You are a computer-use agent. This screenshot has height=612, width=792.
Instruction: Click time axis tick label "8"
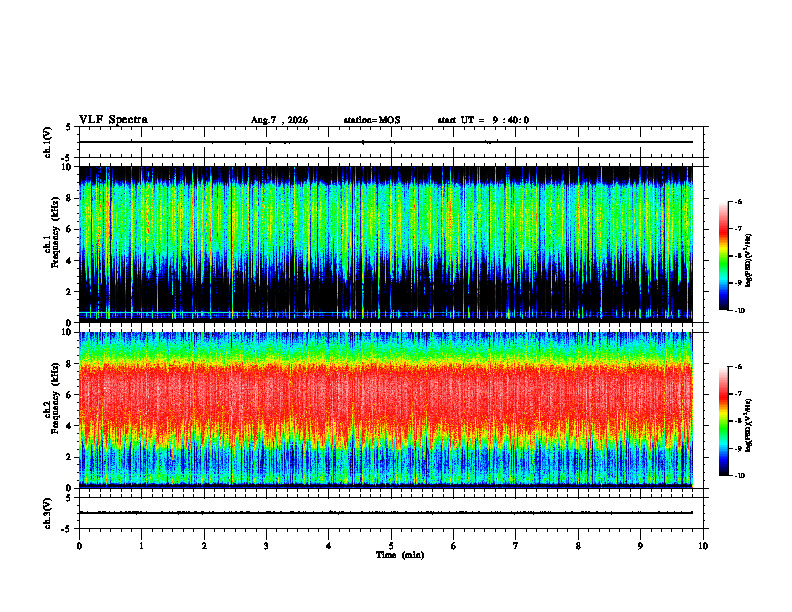coord(578,546)
